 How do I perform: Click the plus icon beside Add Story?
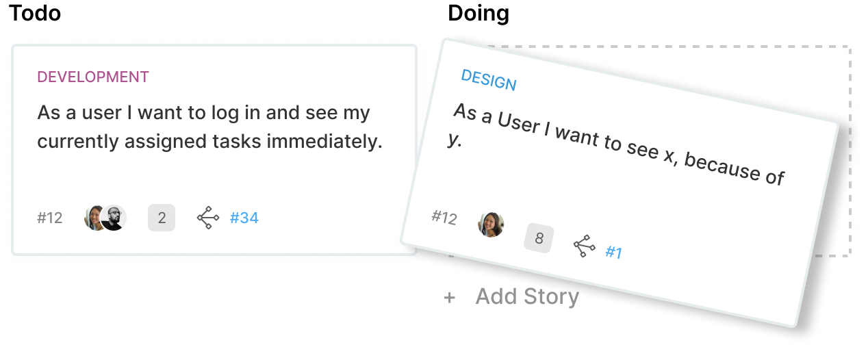(x=449, y=298)
